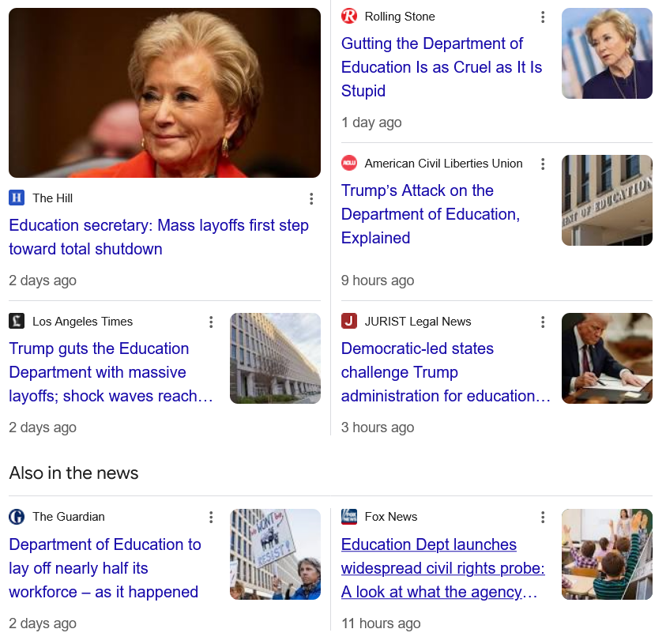Open 'Education Dept launches widespread civil rights probe' link
This screenshot has width=666, height=644.
442,568
